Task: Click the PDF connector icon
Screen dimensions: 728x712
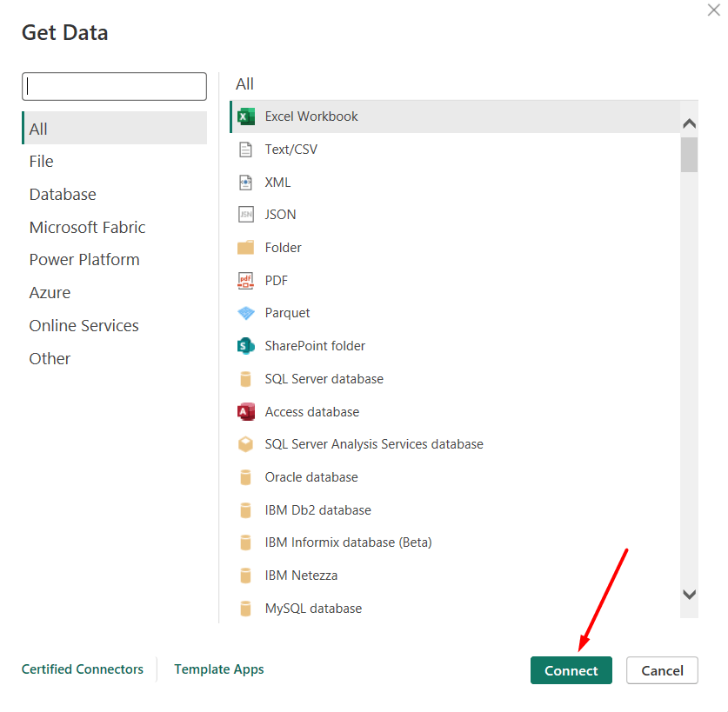Action: [x=245, y=280]
